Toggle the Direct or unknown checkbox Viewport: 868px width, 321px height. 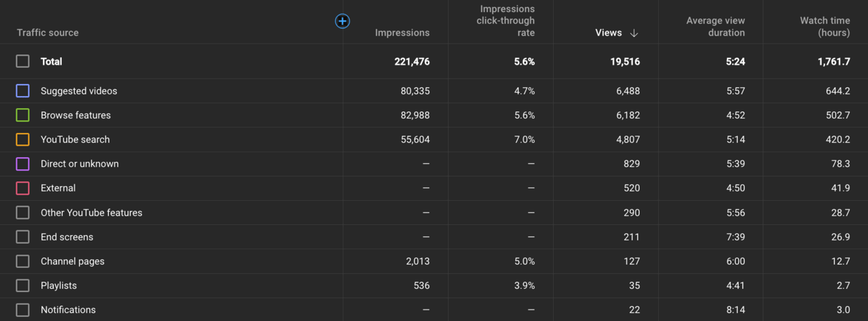click(x=23, y=164)
